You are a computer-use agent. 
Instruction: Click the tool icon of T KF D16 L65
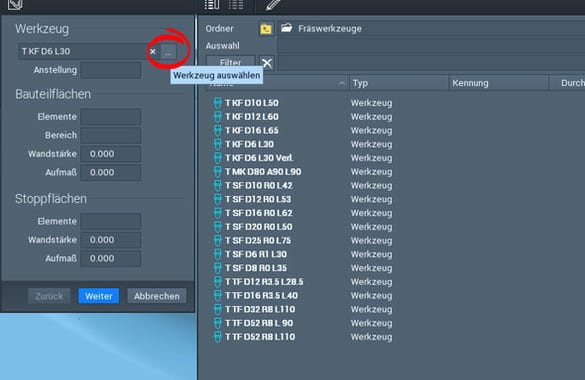[x=218, y=131]
